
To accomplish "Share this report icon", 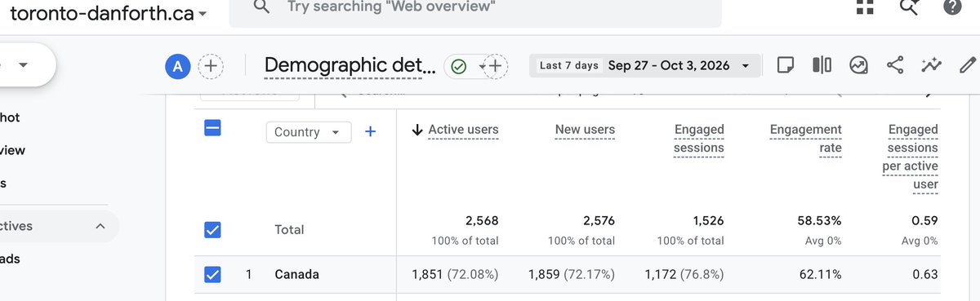I will 894,65.
